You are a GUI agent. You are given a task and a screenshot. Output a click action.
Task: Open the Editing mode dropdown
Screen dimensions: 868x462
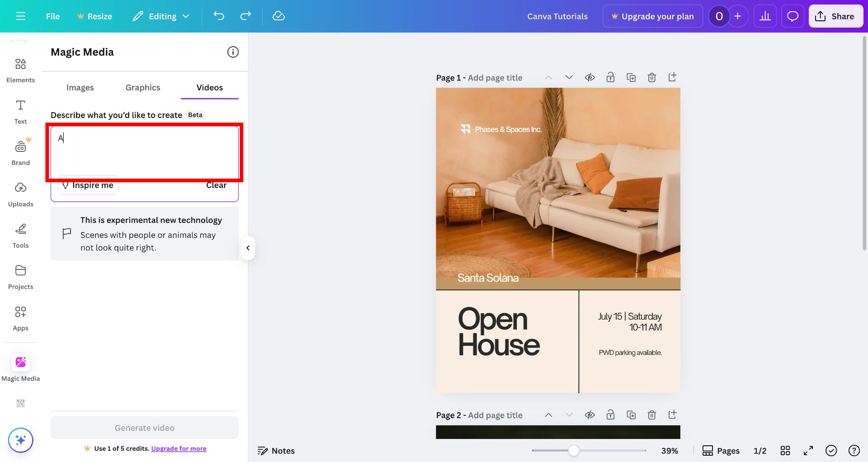point(161,16)
